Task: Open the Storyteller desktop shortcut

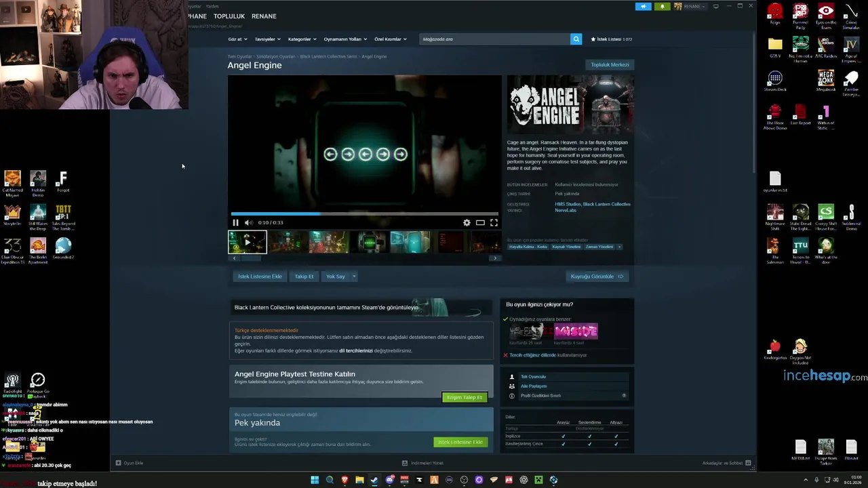Action: click(x=12, y=214)
